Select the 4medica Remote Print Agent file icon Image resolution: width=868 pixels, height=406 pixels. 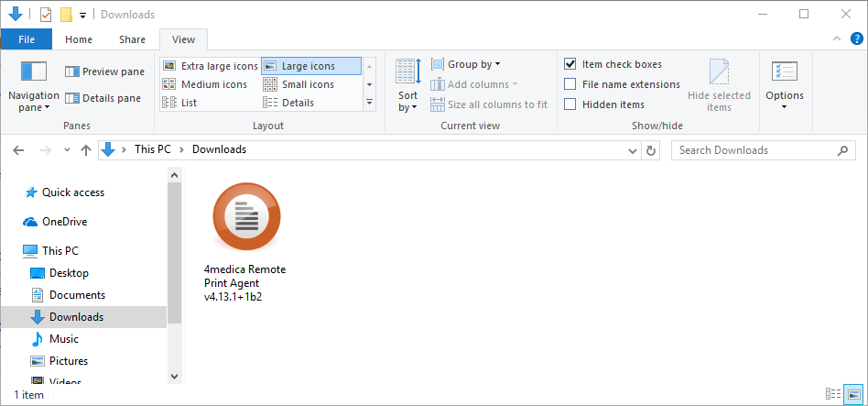pyautogui.click(x=246, y=216)
